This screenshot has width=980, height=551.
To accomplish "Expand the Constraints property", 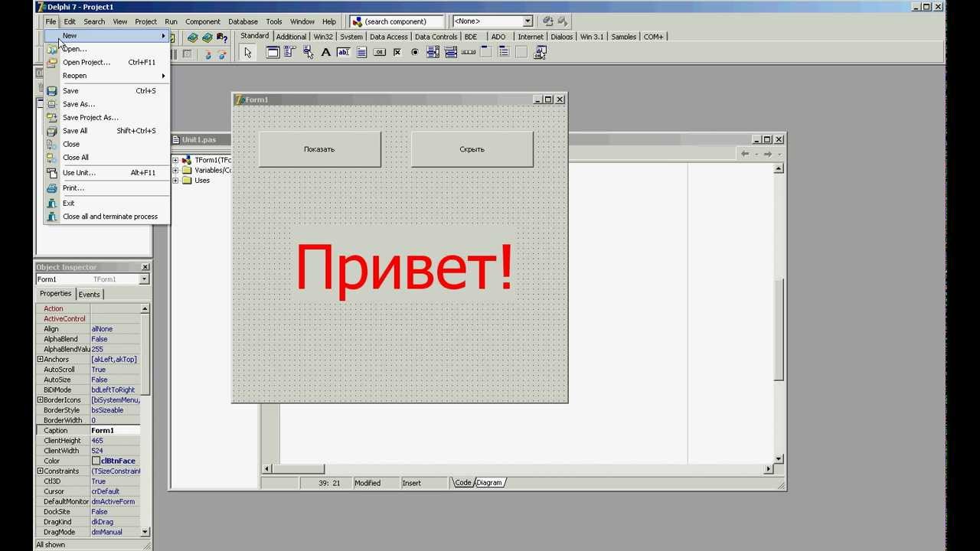I will 40,471.
